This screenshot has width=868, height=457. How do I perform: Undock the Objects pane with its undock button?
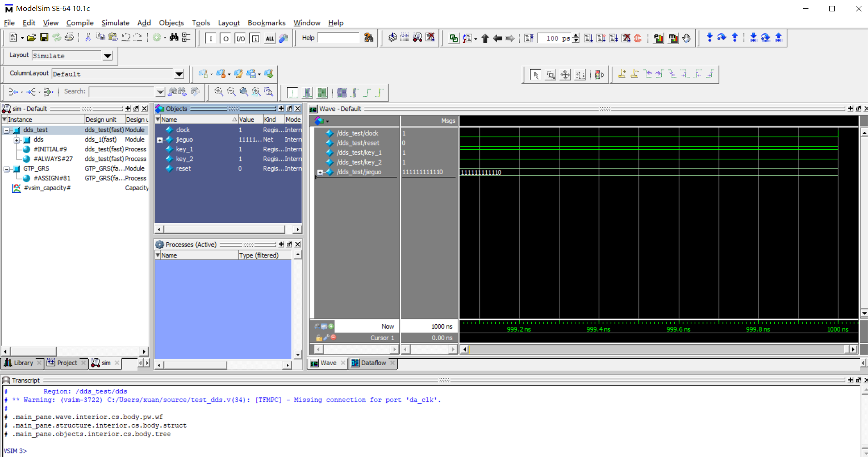coord(289,109)
